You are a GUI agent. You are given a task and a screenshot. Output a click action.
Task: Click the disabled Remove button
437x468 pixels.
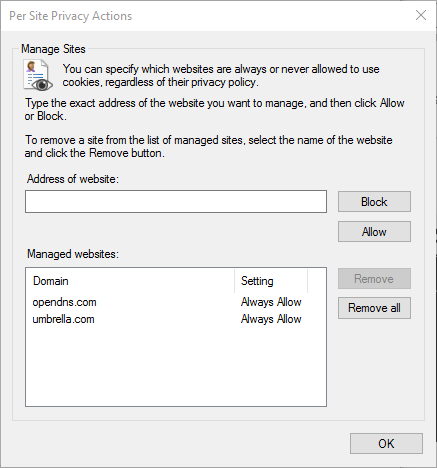(374, 279)
